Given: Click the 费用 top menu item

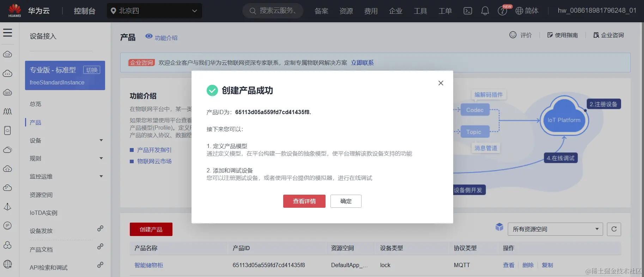Looking at the screenshot, I should tap(371, 11).
